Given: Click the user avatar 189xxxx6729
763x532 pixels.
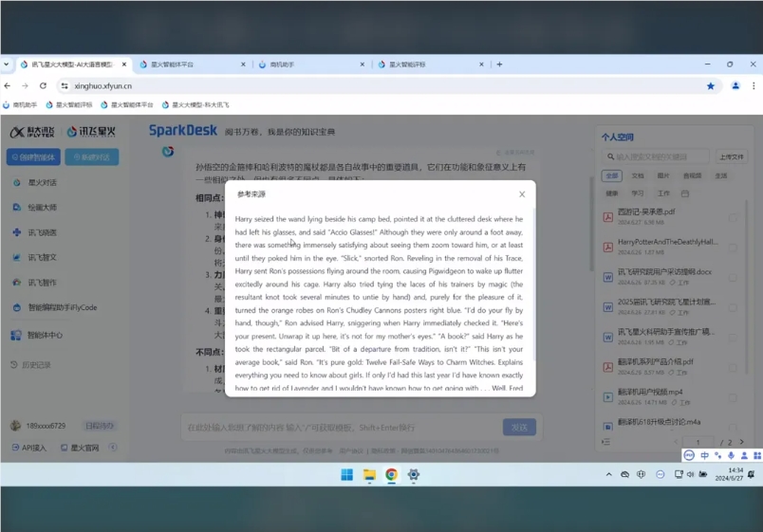Looking at the screenshot, I should coord(15,426).
